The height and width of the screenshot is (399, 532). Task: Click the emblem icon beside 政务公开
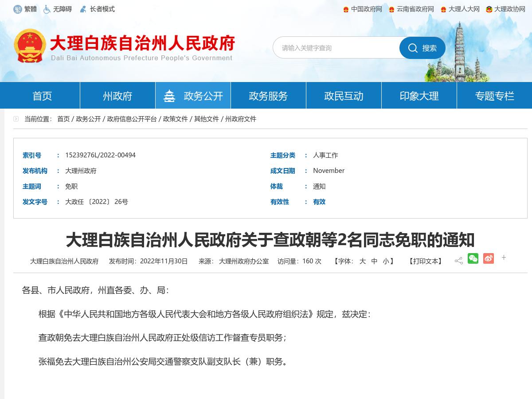pos(170,95)
